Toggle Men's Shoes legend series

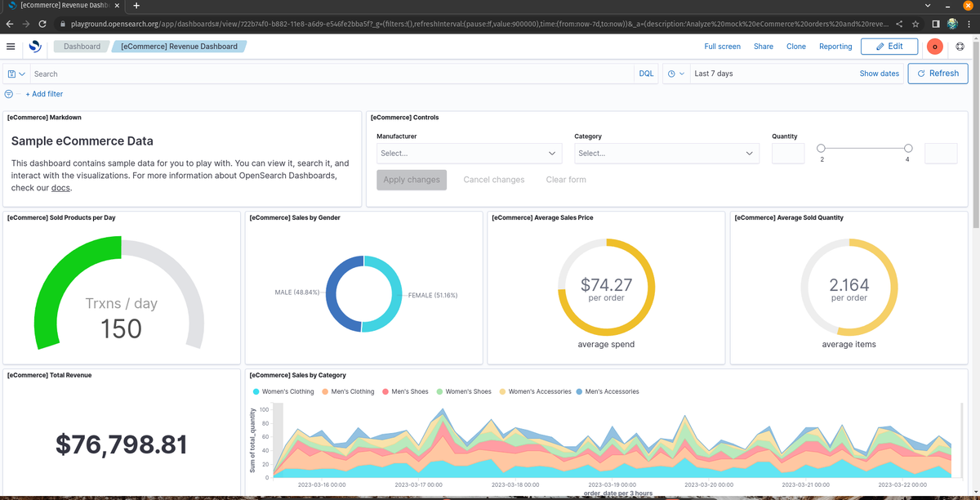(x=405, y=391)
